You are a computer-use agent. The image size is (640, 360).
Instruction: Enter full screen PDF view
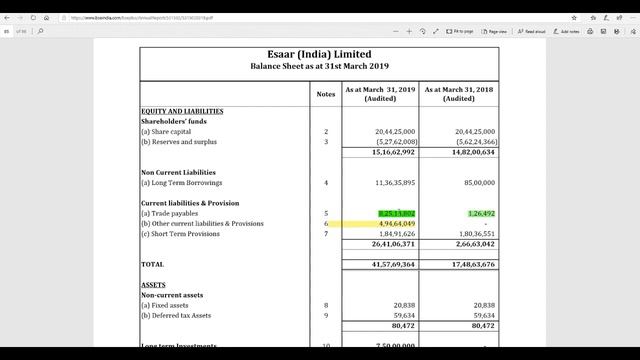coord(436,31)
